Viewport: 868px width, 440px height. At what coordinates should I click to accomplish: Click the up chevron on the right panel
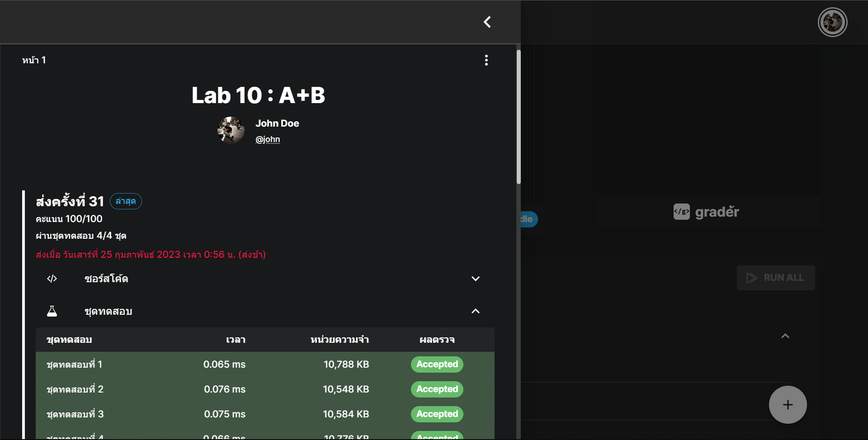[x=785, y=336]
